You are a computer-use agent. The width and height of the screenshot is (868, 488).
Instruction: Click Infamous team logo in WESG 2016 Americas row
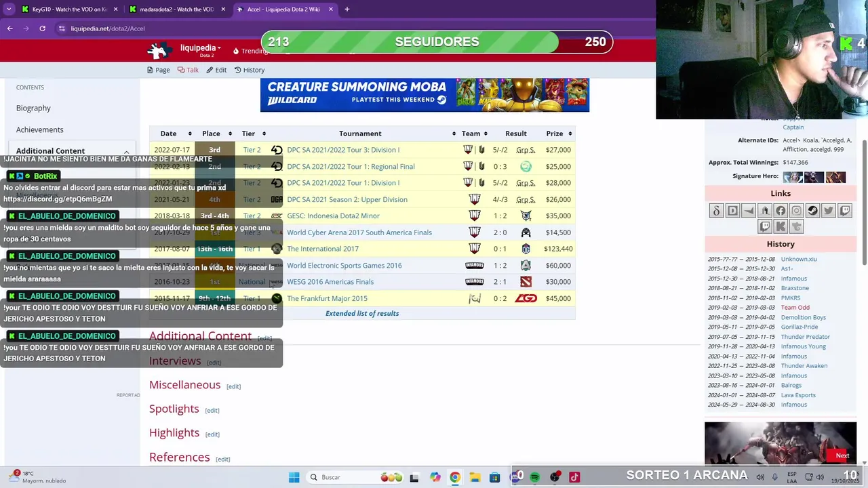point(475,282)
